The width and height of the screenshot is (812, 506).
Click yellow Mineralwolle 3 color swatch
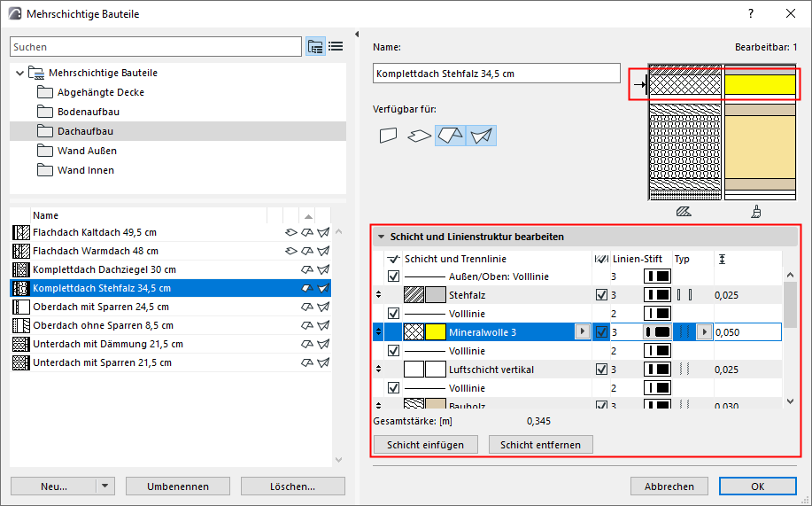(435, 332)
